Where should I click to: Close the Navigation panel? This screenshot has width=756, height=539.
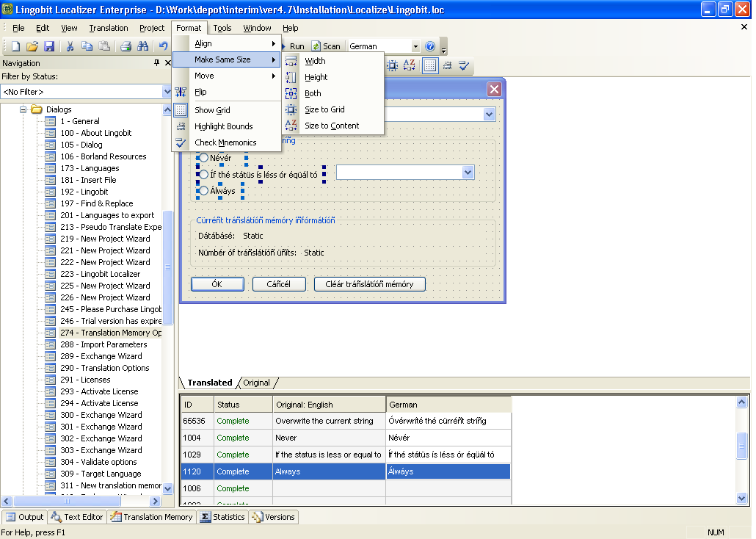(x=168, y=62)
